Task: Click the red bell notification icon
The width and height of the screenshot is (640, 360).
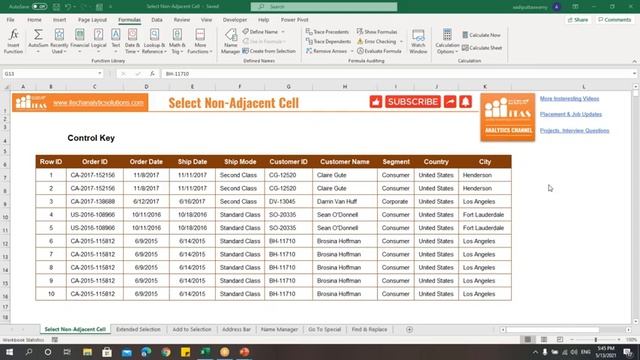Action: point(465,102)
